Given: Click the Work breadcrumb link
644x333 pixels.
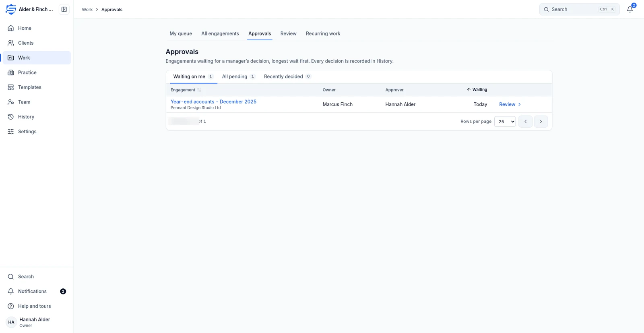Looking at the screenshot, I should click(x=87, y=9).
